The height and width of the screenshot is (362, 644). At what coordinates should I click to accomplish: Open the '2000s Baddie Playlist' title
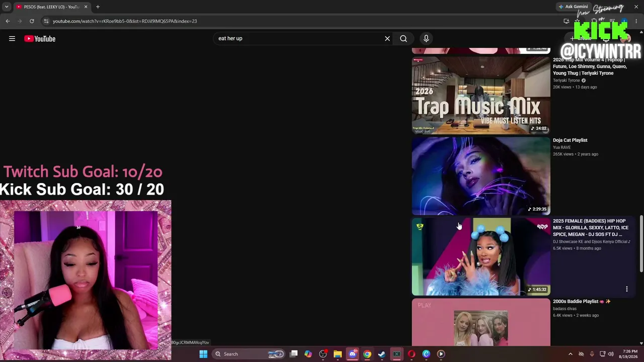tap(582, 302)
